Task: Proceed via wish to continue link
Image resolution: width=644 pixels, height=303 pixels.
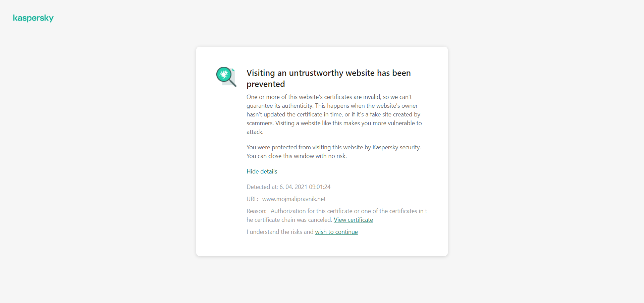Action: point(336,232)
